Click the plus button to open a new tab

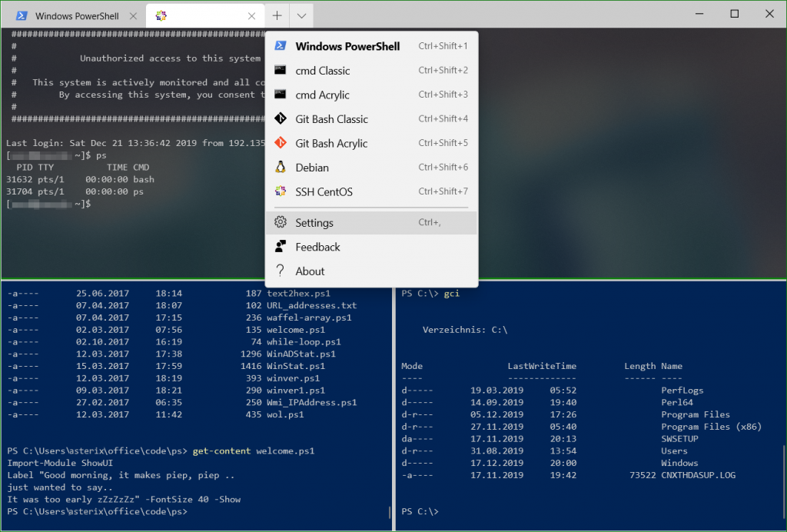[277, 15]
